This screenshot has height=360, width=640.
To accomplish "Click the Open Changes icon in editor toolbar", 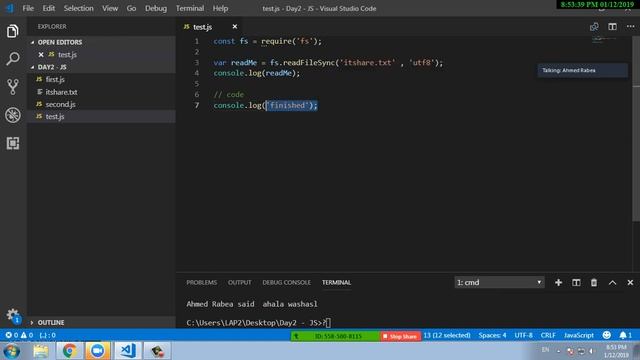I will click(594, 27).
